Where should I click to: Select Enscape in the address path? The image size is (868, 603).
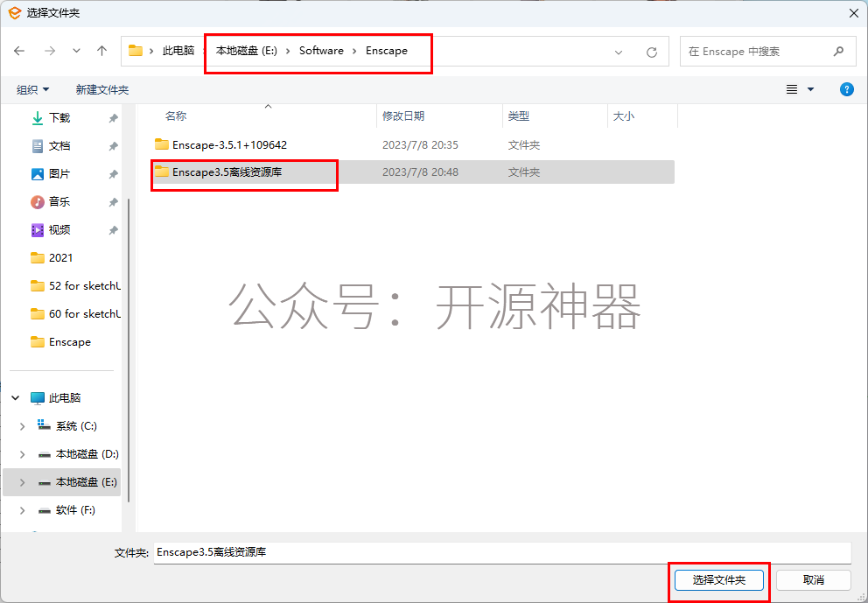click(x=387, y=51)
